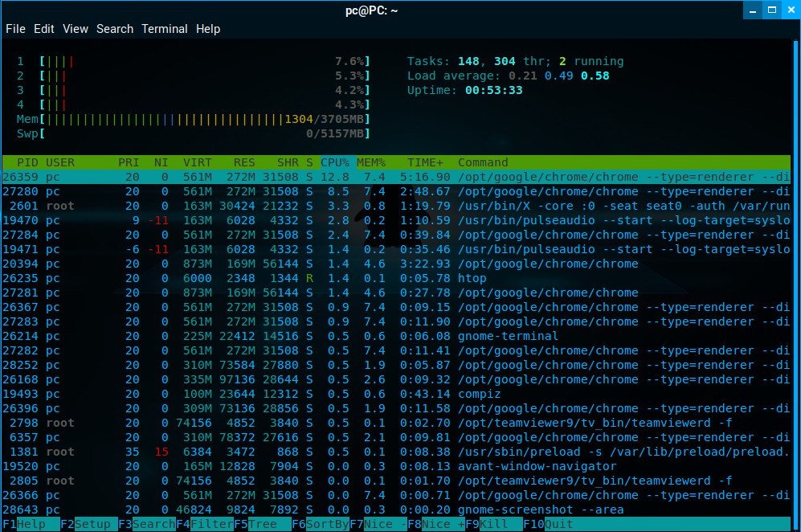Image resolution: width=801 pixels, height=532 pixels.
Task: Select the highlighted process row PID 26359
Action: (396, 177)
